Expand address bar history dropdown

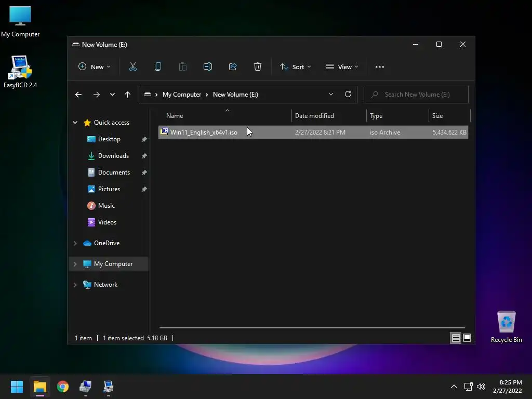click(331, 95)
